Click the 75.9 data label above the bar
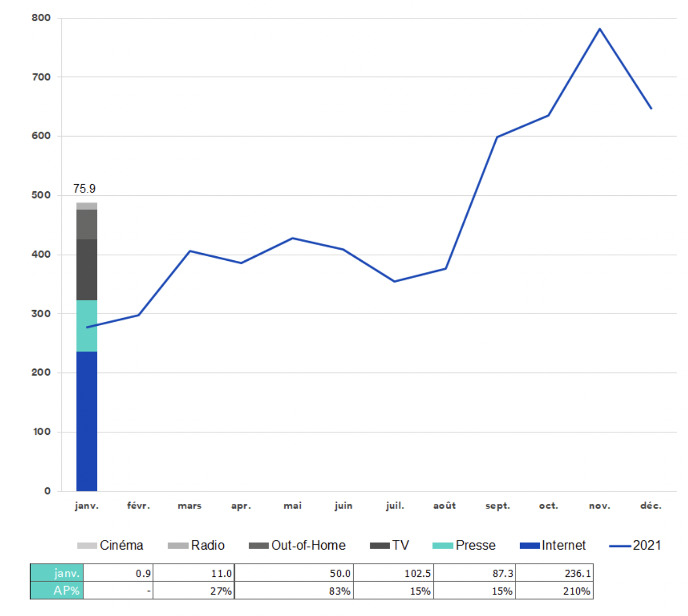 pos(84,189)
